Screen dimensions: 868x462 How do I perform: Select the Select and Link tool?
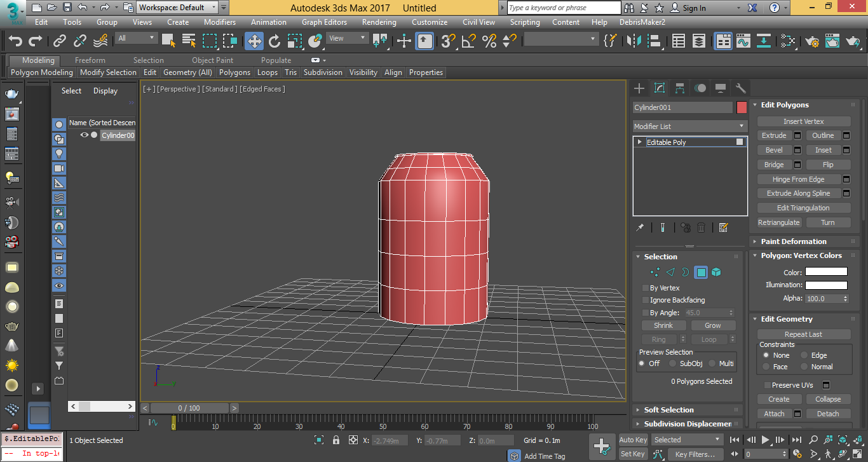60,41
